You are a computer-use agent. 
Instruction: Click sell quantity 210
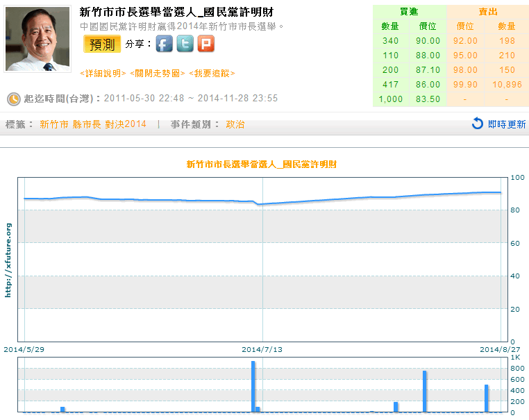(507, 56)
